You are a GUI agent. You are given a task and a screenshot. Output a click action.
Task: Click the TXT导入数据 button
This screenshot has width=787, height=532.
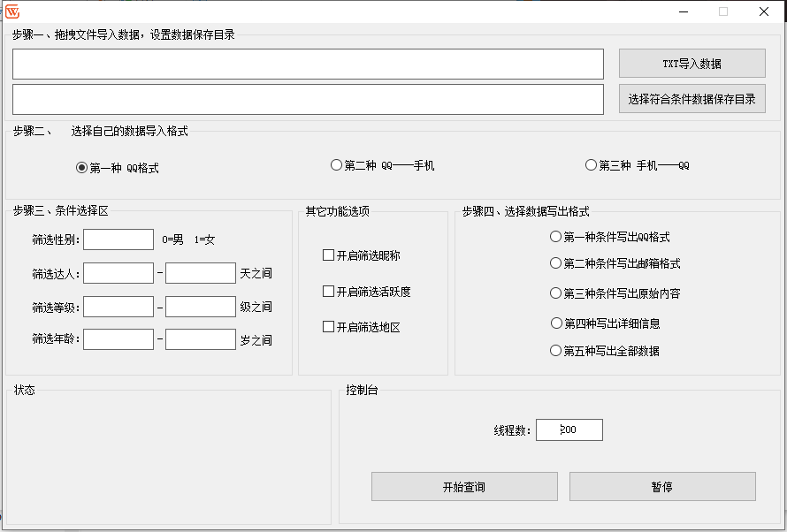[692, 63]
